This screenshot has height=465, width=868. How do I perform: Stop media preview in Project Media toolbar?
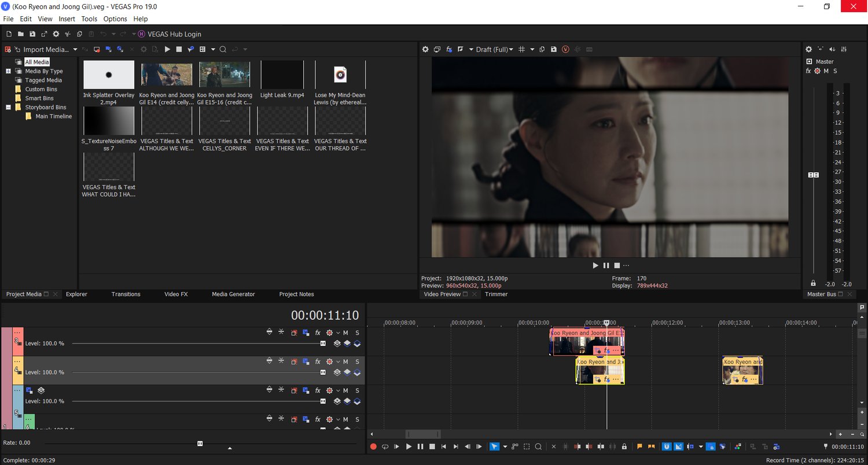click(179, 49)
